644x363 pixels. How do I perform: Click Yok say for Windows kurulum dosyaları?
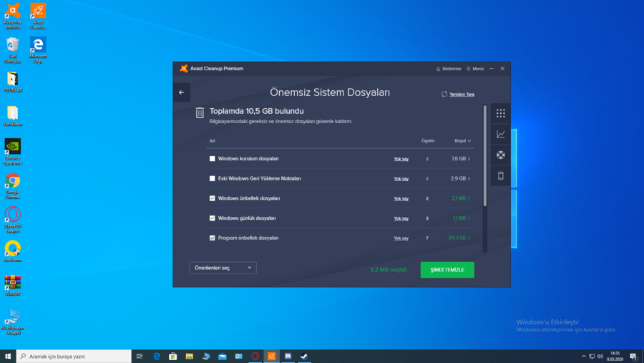[x=401, y=159]
